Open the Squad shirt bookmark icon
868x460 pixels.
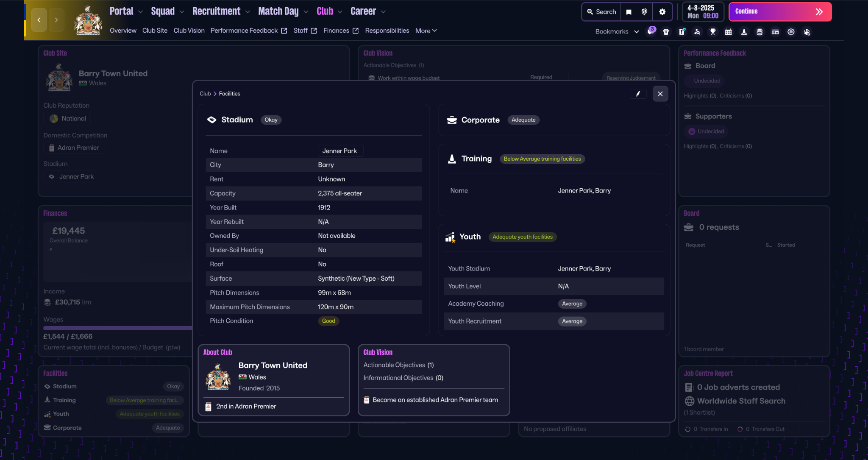pos(666,32)
